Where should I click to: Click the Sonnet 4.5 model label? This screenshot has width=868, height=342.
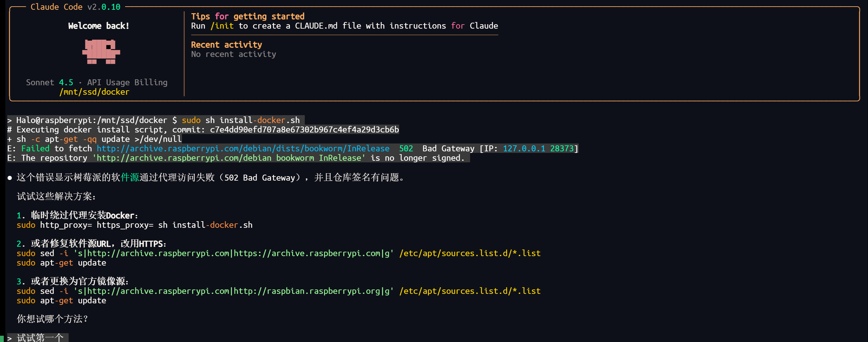[x=49, y=82]
